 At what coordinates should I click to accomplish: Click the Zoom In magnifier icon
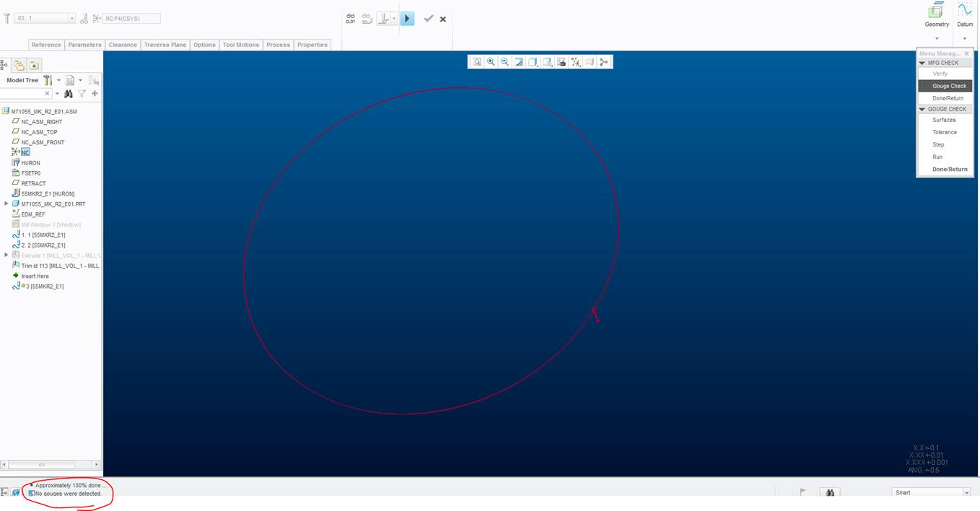point(491,62)
